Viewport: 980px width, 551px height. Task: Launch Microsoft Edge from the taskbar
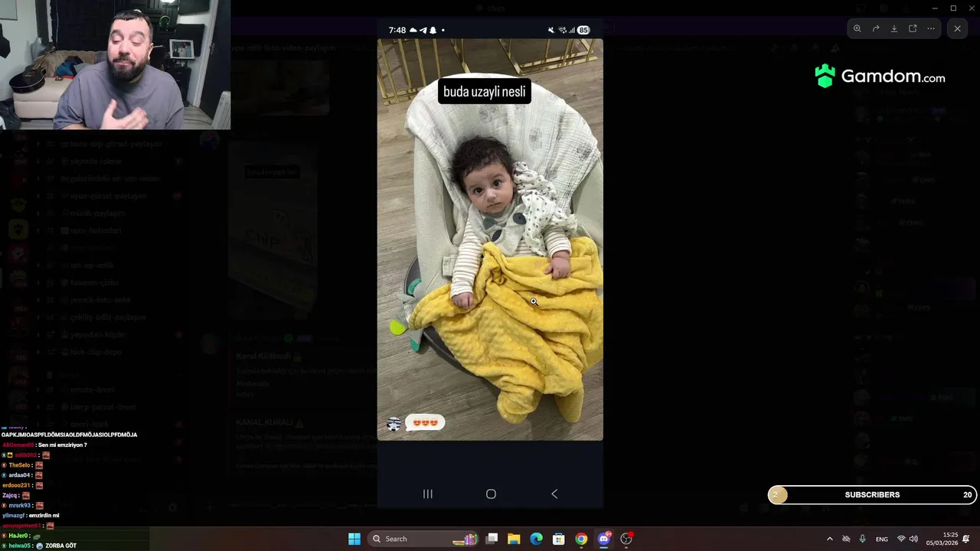537,539
